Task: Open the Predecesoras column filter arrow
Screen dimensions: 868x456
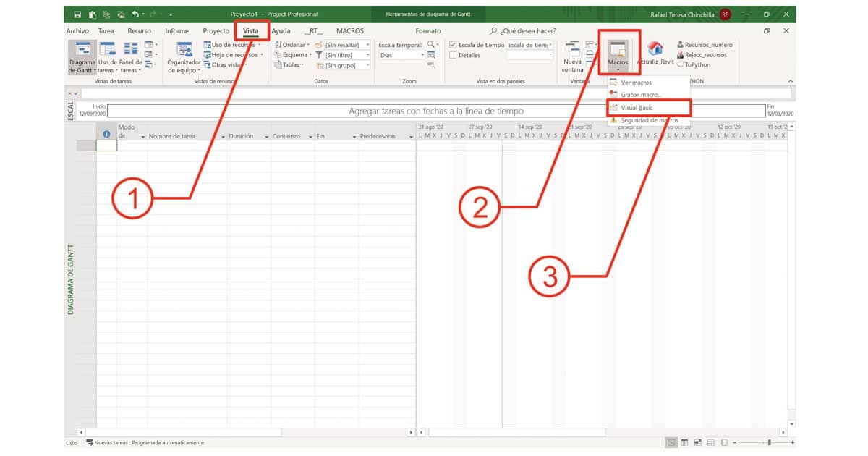Action: tap(411, 137)
